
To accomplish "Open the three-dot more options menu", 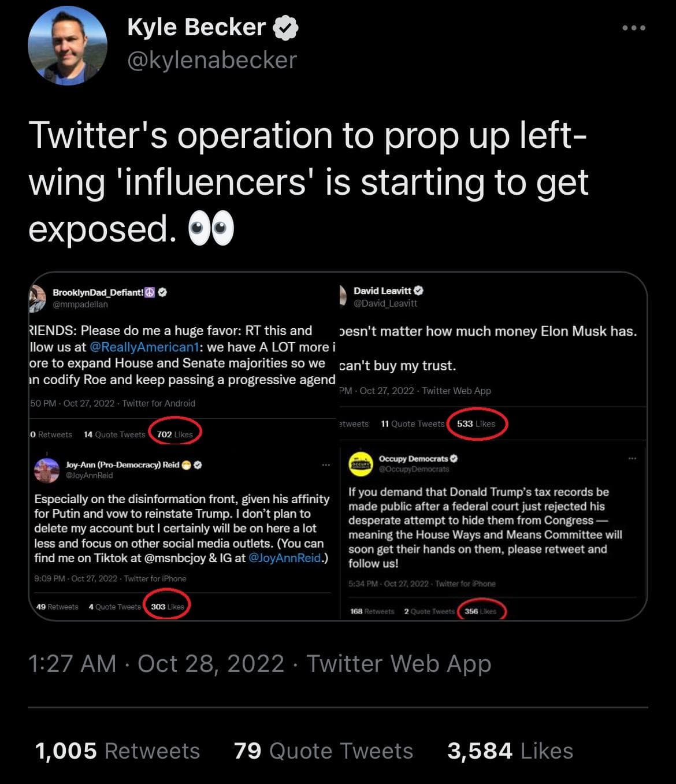I will 634,28.
